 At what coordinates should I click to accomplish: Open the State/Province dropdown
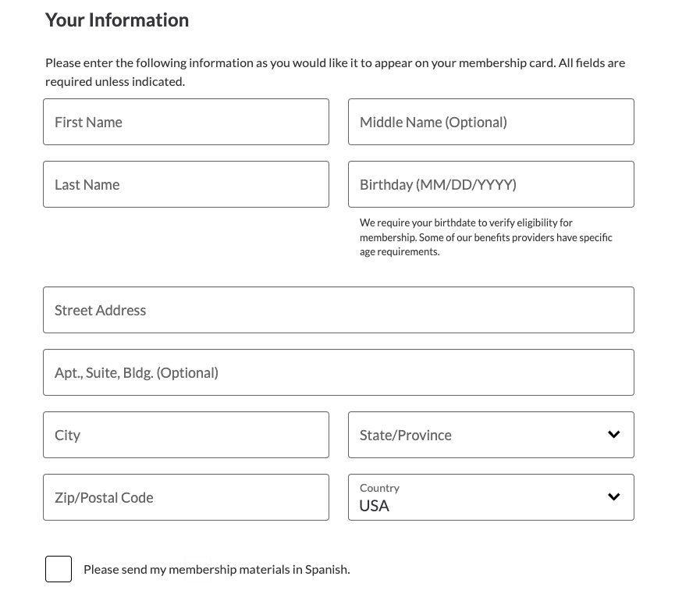coord(491,435)
